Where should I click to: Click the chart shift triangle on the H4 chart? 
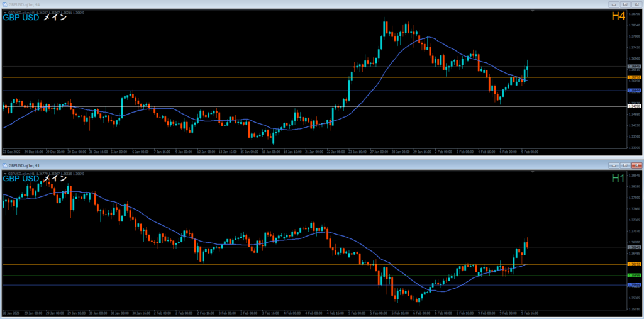tap(534, 11)
